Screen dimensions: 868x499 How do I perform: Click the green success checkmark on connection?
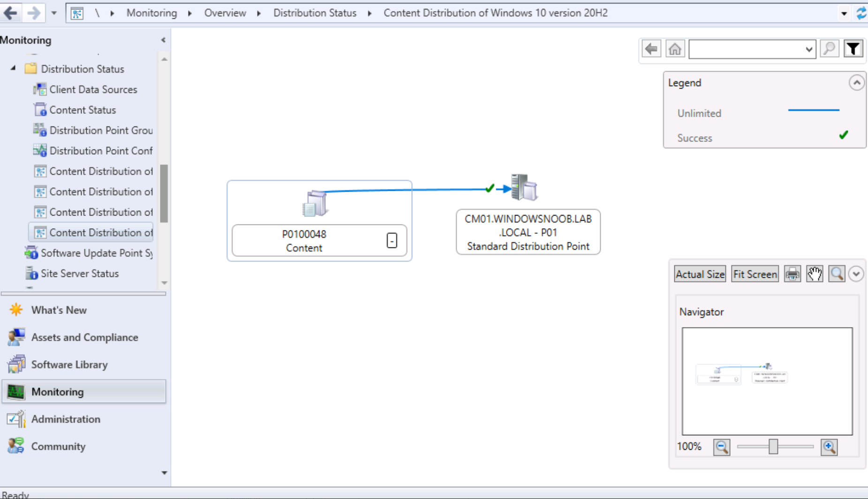click(x=490, y=188)
